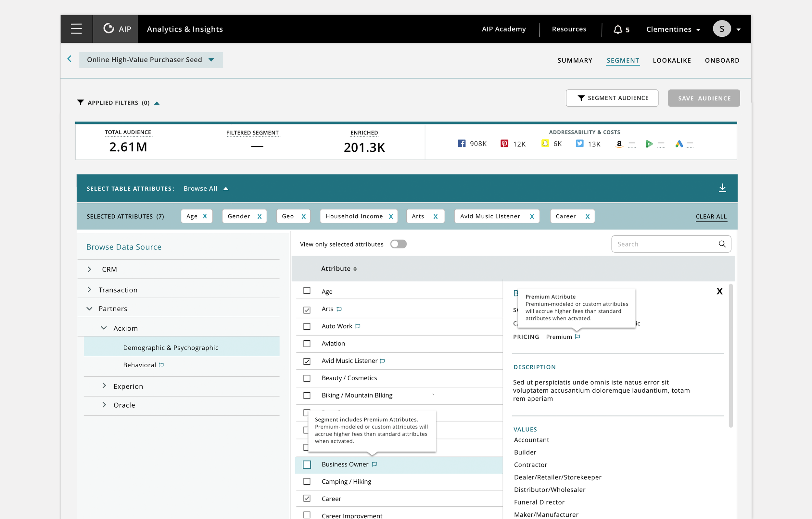Screen dimensions: 812x519
Task: Toggle View only selected attributes switch
Action: pyautogui.click(x=398, y=244)
